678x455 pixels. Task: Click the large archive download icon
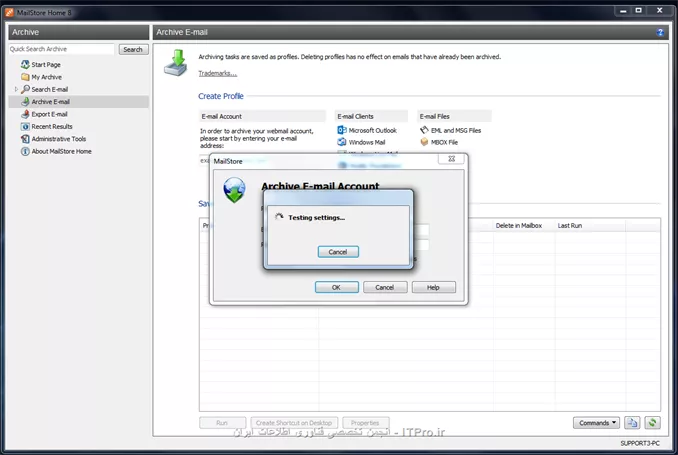pos(176,63)
